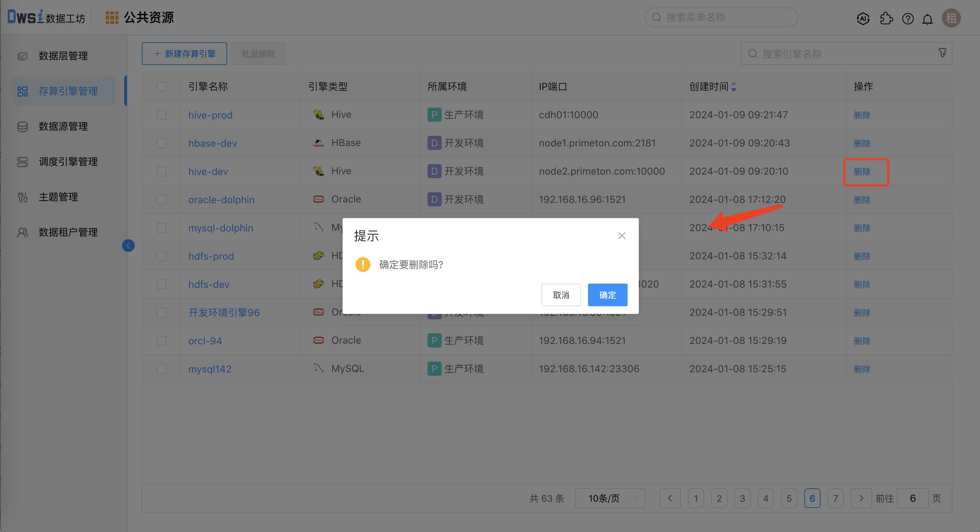
Task: Select the hive-prod row checkbox
Action: tap(161, 115)
